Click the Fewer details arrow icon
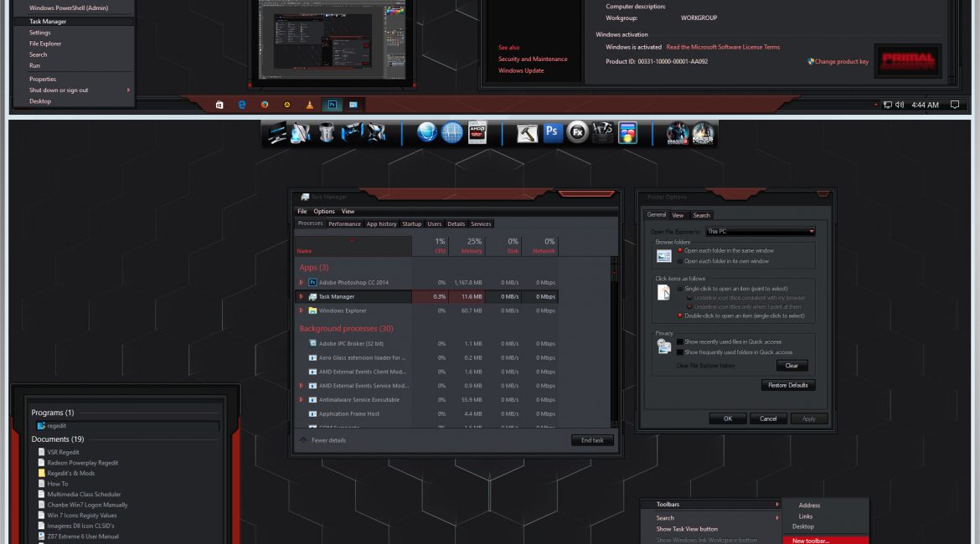 pyautogui.click(x=303, y=440)
